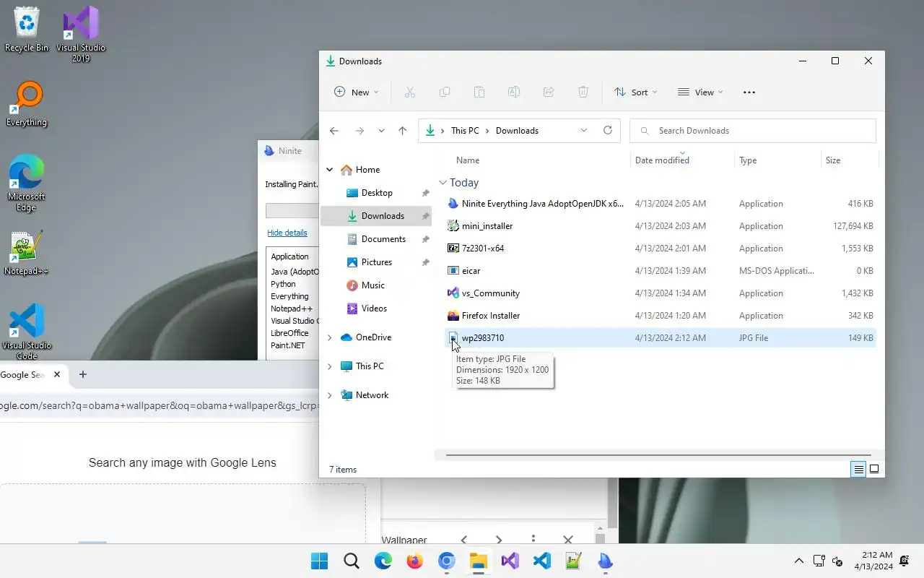
Task: Open Visual Studio 2019 desktop shortcut
Action: tap(81, 34)
